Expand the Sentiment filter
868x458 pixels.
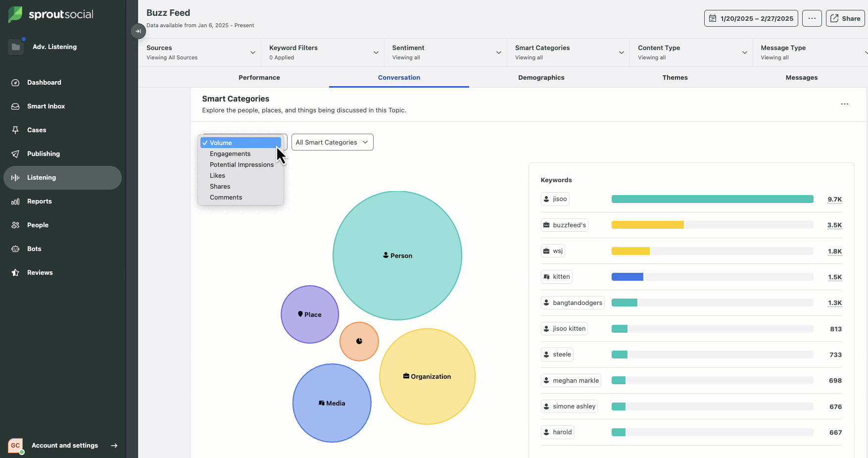[x=445, y=52]
